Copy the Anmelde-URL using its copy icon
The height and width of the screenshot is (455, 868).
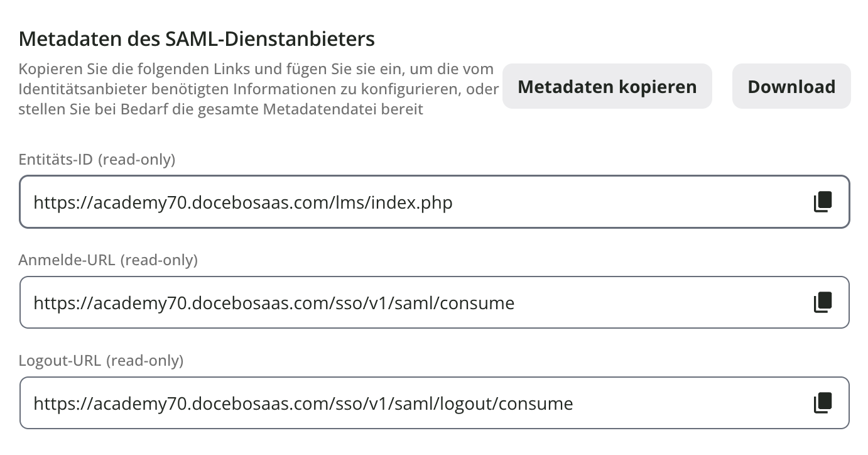click(823, 302)
